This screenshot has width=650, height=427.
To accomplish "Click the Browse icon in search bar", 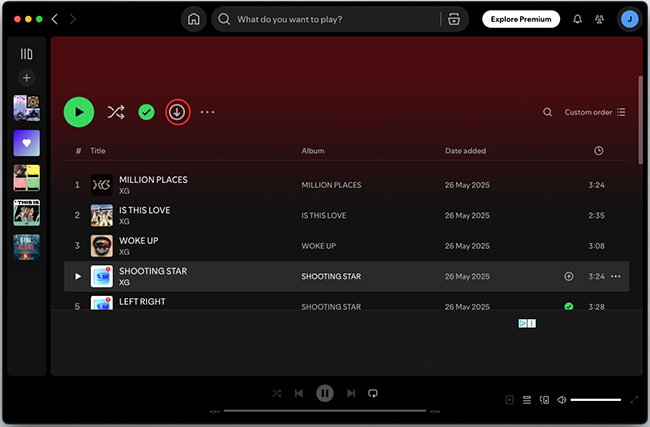I will [x=454, y=19].
